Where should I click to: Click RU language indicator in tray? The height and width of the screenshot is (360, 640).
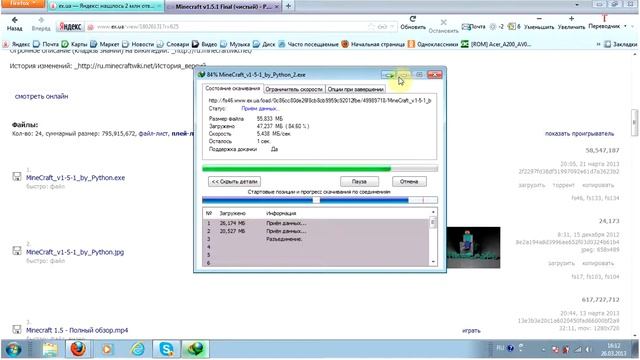pos(500,348)
